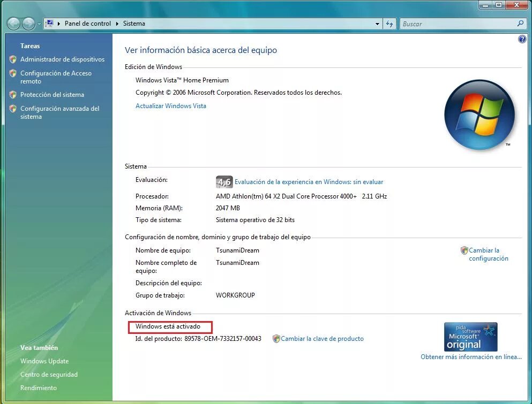Minimize the Sistema window

coord(485,5)
